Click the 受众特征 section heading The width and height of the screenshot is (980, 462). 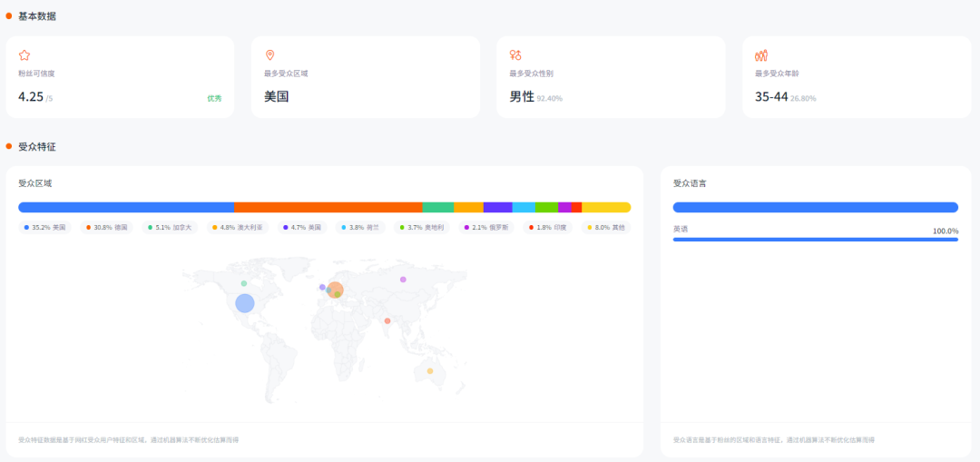coord(37,147)
